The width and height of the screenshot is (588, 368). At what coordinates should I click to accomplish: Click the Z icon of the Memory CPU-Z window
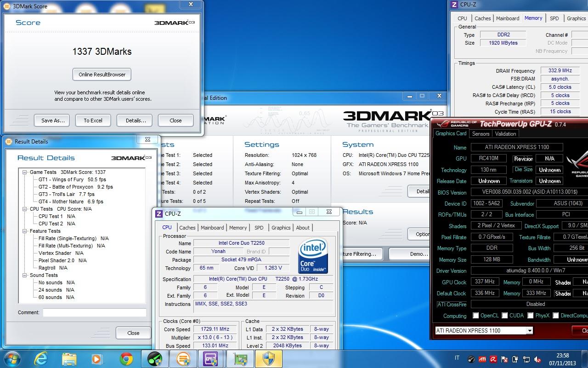pos(454,5)
